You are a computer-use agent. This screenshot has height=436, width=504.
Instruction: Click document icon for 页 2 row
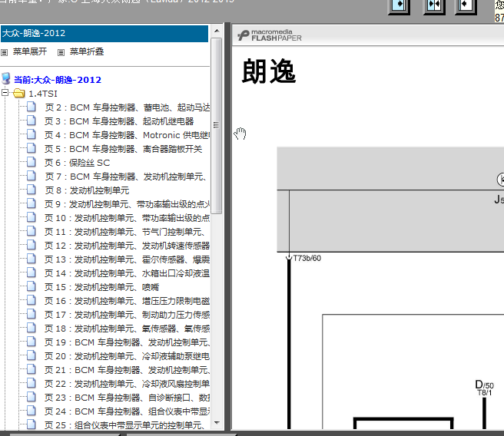point(31,107)
